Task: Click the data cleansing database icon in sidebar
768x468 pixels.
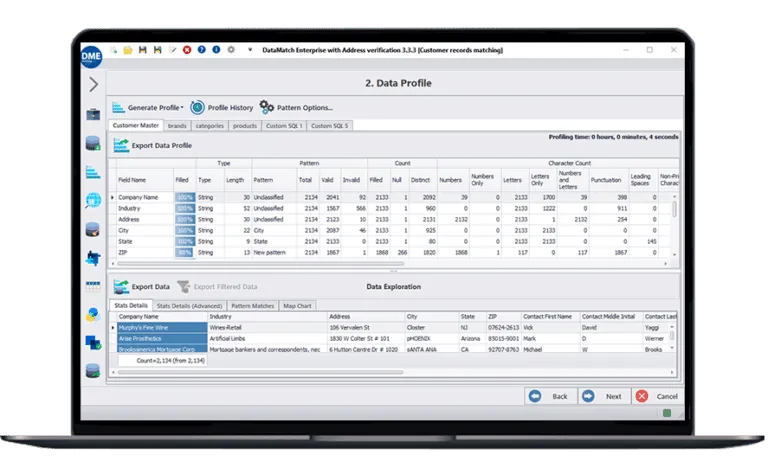Action: [93, 229]
